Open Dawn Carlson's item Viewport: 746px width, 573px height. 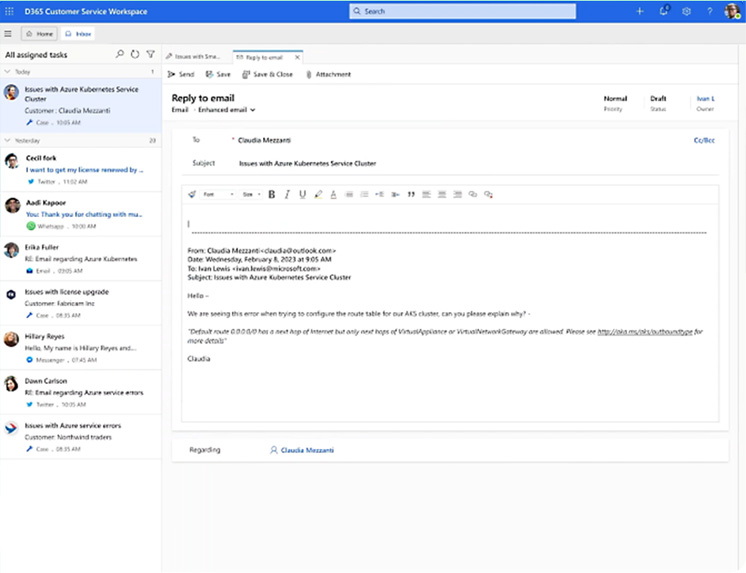pyautogui.click(x=81, y=393)
